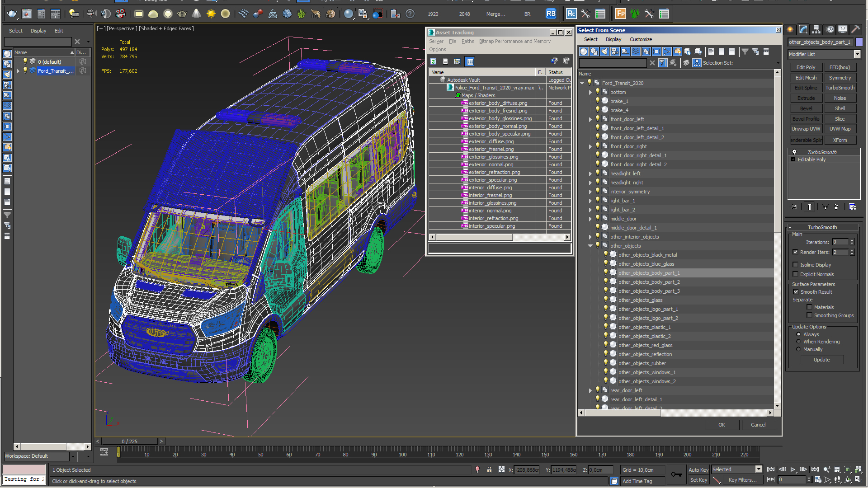Screen dimensions: 868x488
Task: Collapse the other_objects tree node
Action: 590,246
